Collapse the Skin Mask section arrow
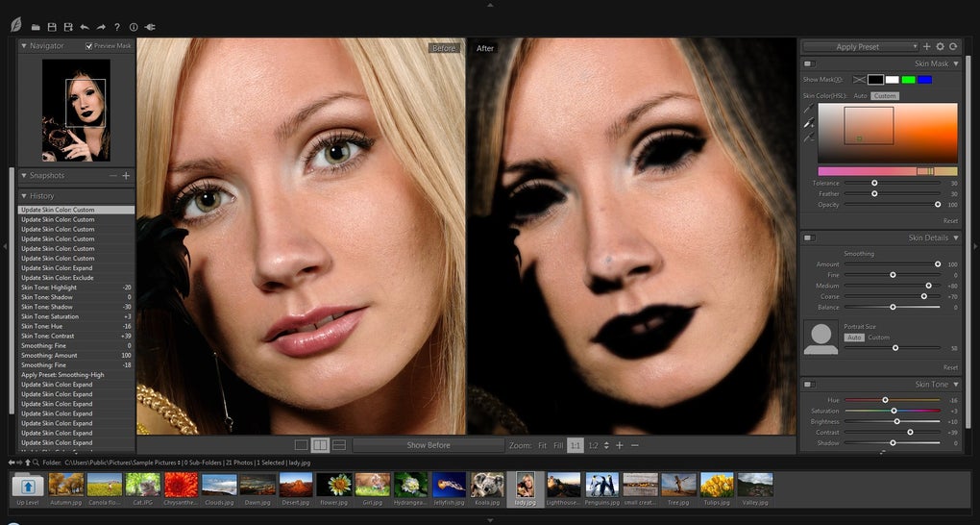Viewport: 980px width, 525px height. [x=956, y=63]
